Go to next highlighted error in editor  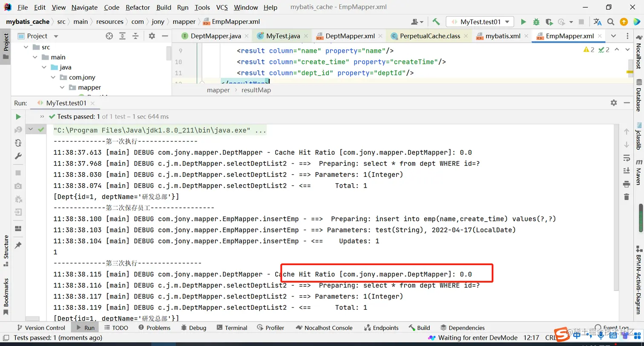coord(627,50)
